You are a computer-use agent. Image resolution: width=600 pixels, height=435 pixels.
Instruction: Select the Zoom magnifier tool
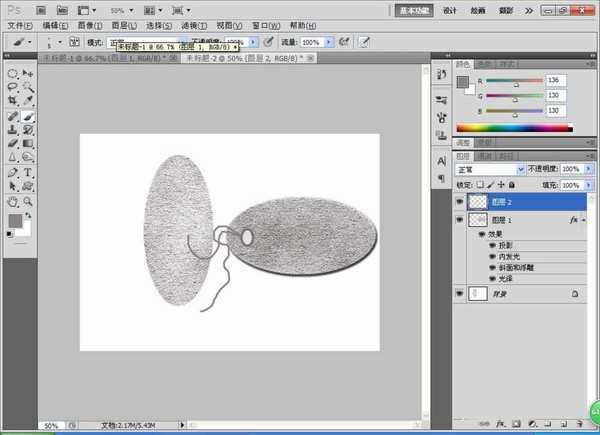pos(28,200)
